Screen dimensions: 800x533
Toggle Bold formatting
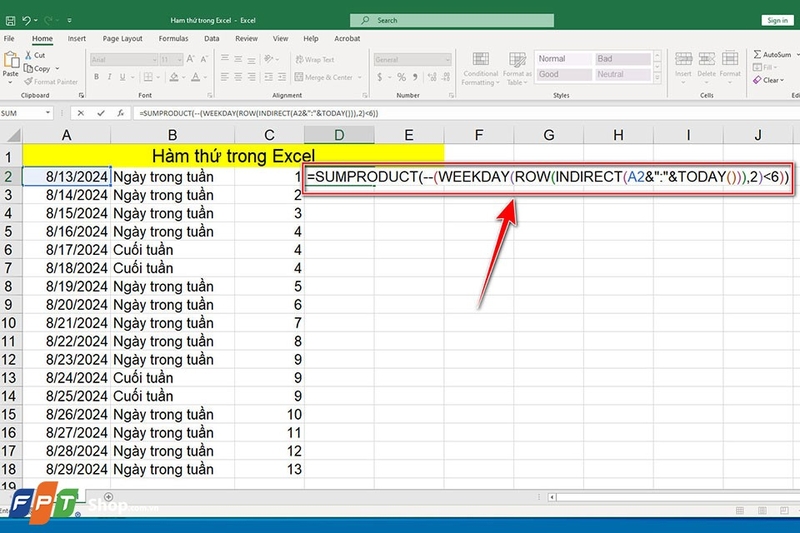[96, 77]
